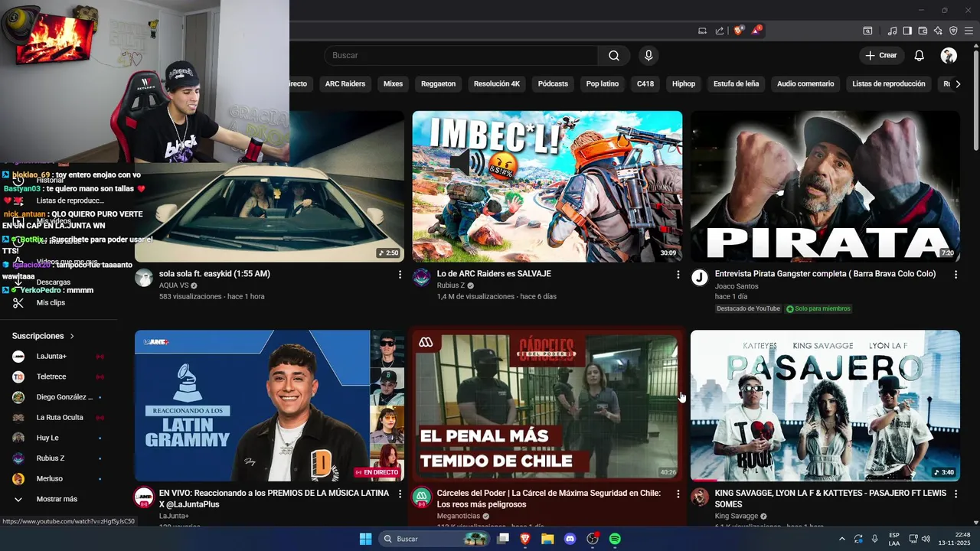This screenshot has width=980, height=551.
Task: Open options menu for sola sola video
Action: tap(399, 274)
